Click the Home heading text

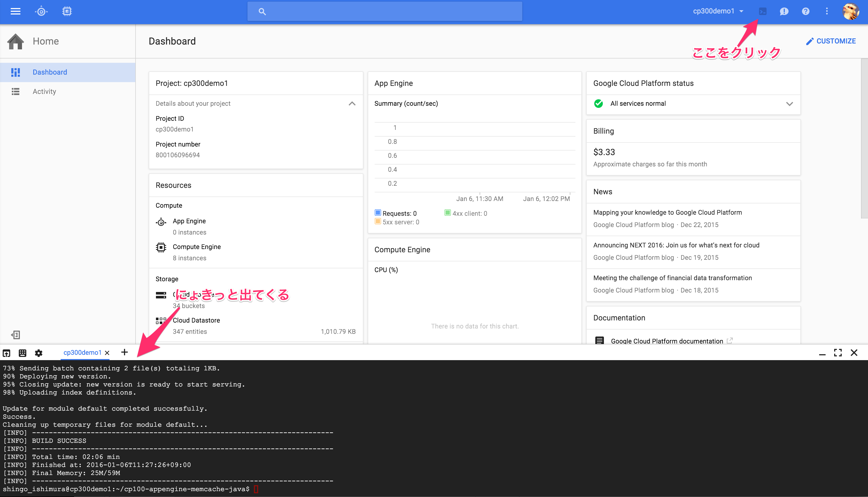click(x=46, y=41)
